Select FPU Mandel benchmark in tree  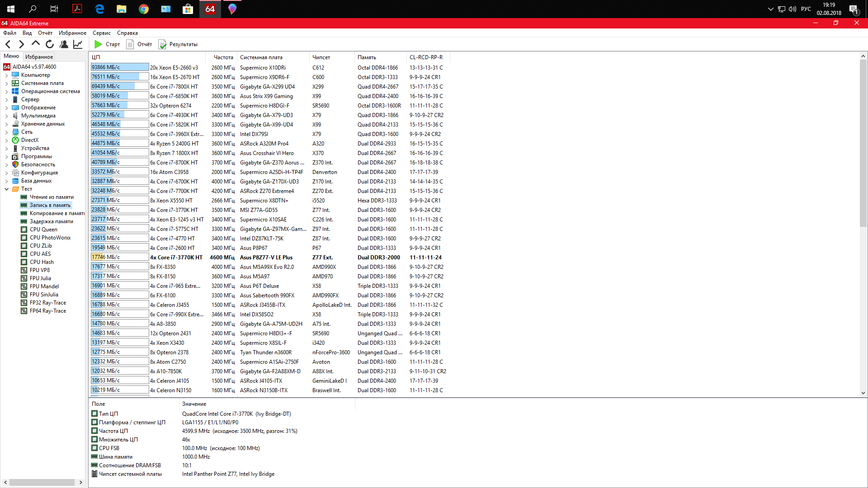[44, 286]
